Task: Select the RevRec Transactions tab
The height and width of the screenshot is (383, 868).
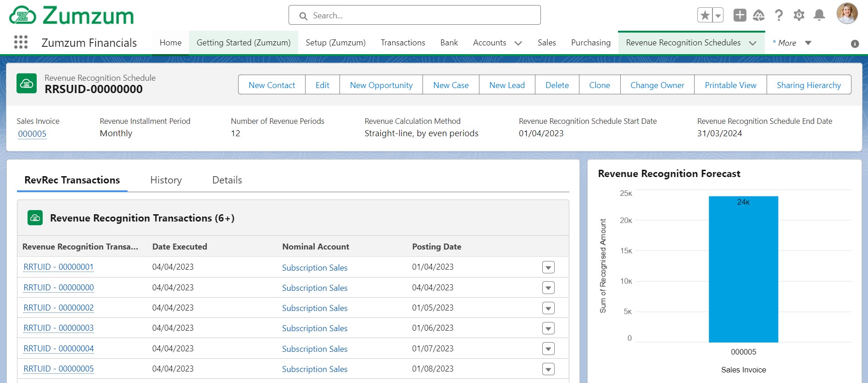Action: [x=72, y=180]
